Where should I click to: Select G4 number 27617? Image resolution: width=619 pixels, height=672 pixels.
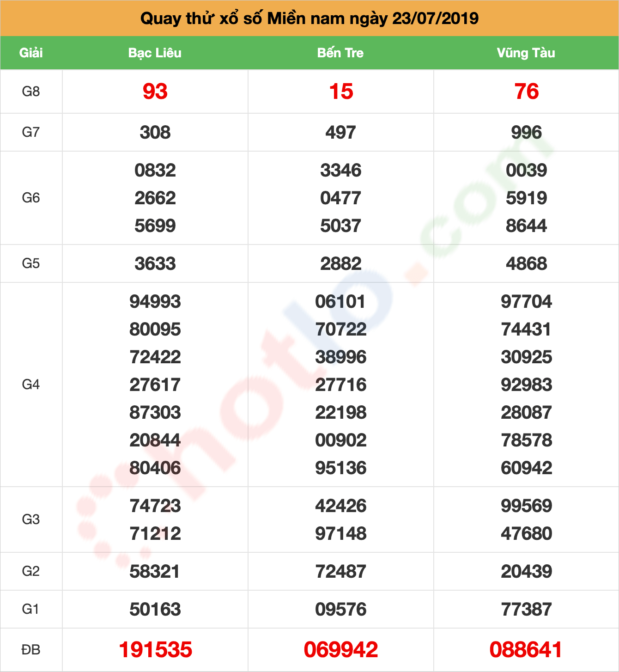pyautogui.click(x=155, y=385)
